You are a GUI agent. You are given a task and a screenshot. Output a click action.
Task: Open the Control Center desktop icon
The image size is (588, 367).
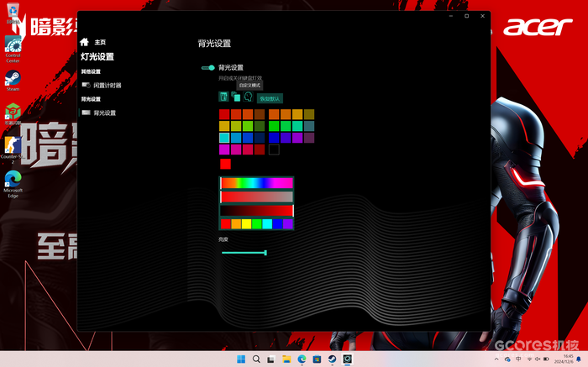click(x=13, y=49)
